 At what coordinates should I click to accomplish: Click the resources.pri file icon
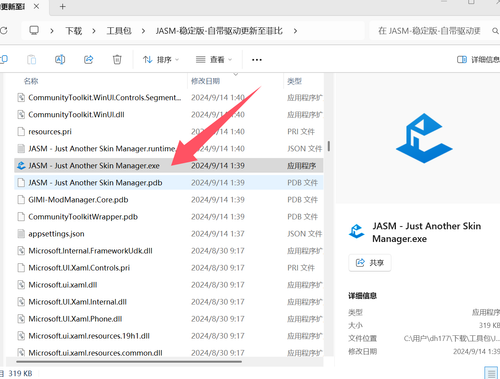point(21,132)
